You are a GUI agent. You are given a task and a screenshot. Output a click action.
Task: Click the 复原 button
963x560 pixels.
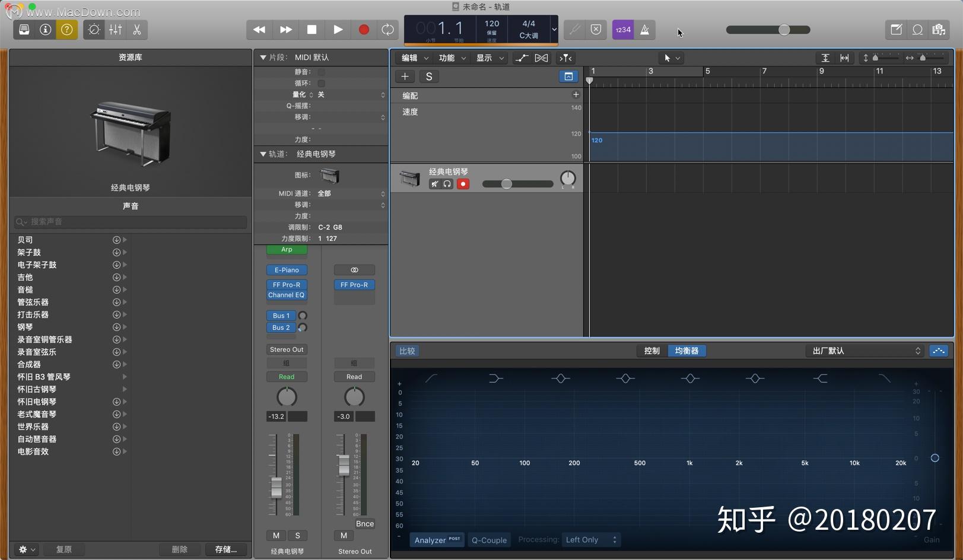click(63, 549)
